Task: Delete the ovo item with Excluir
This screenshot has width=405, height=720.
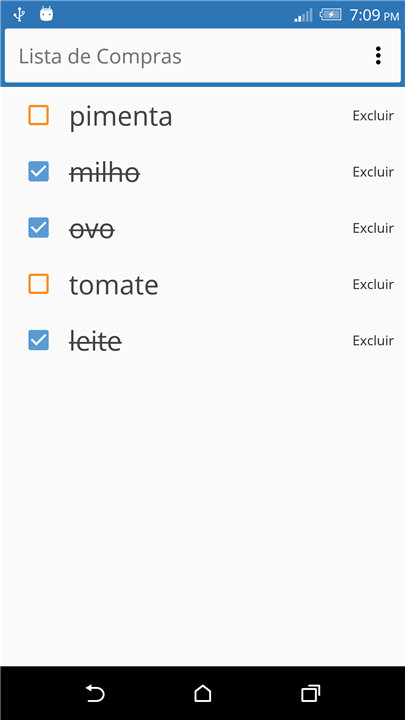Action: pos(373,228)
